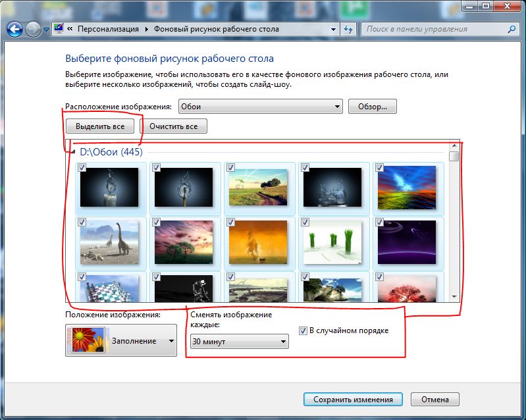Uncheck the purple space planet checkbox

click(379, 222)
